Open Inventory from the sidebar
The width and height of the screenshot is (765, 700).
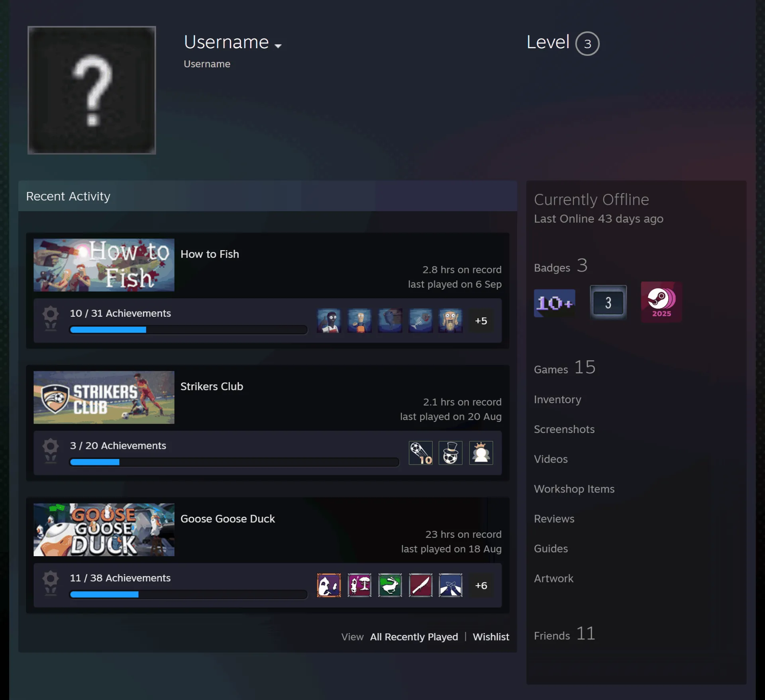click(557, 399)
